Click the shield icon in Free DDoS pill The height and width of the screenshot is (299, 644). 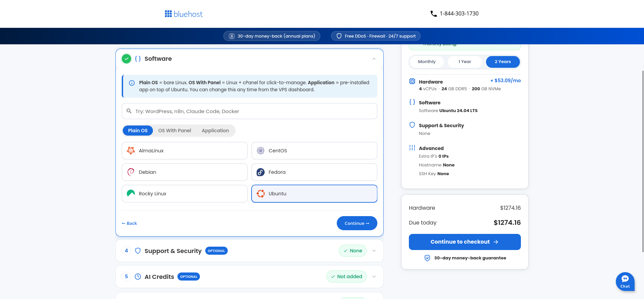(x=339, y=36)
